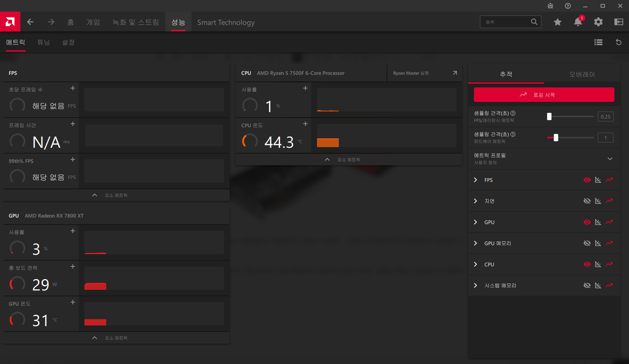
Task: Toggle CPU row logging trend icon
Action: tap(609, 264)
